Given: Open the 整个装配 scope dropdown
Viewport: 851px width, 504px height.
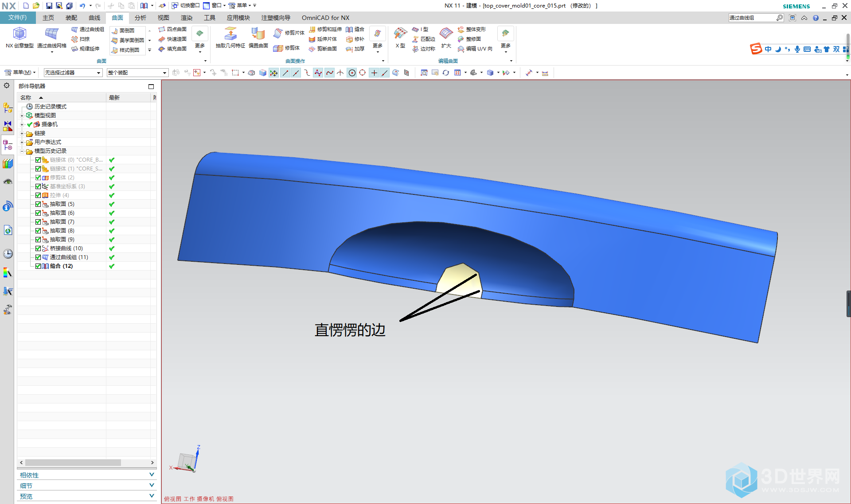Looking at the screenshot, I should coord(137,73).
